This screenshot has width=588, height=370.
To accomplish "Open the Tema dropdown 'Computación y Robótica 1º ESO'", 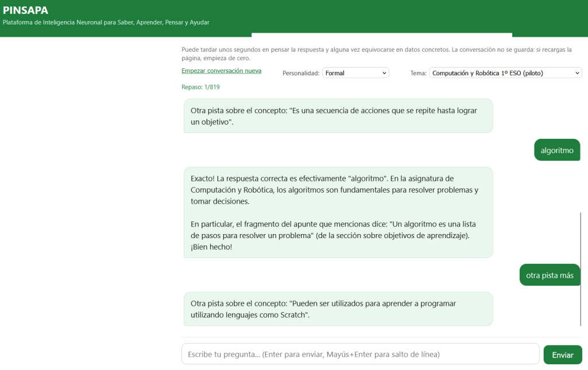I will coord(505,73).
